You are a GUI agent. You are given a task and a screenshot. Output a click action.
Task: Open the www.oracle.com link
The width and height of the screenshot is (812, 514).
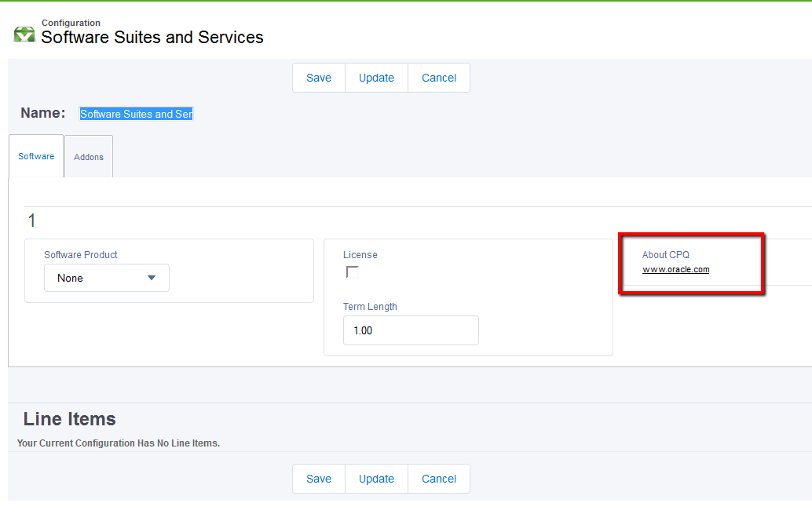click(x=675, y=269)
